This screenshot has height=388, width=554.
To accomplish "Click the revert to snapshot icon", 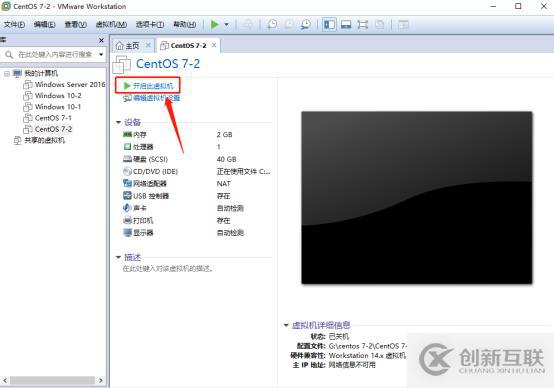I will pos(289,24).
